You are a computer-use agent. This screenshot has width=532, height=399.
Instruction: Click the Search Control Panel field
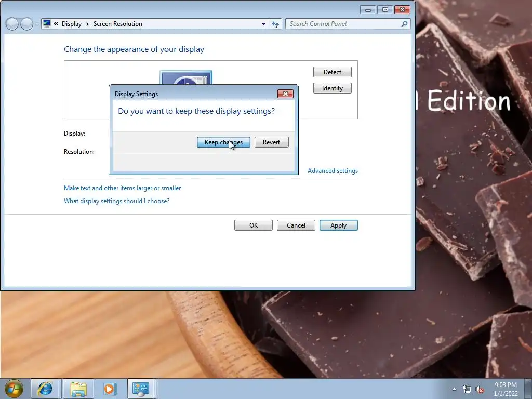pyautogui.click(x=343, y=24)
